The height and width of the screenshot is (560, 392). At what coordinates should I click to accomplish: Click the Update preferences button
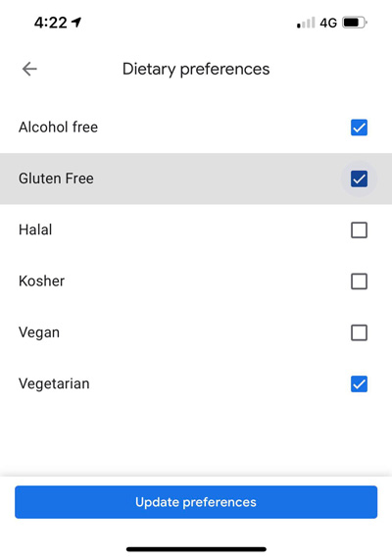196,502
